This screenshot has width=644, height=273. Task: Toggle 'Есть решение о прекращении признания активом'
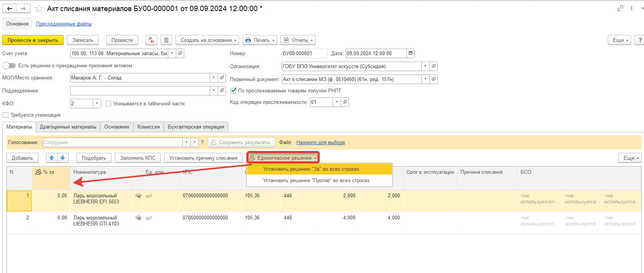pos(9,66)
